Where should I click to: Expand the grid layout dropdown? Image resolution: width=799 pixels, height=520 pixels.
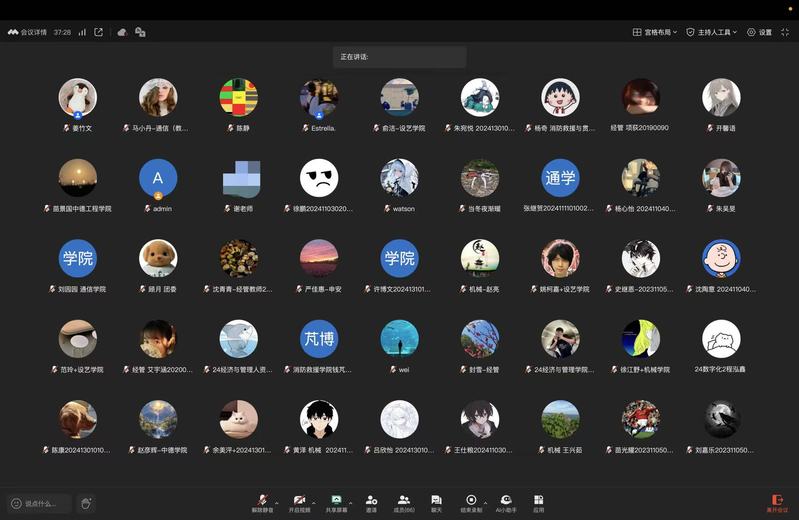click(x=655, y=32)
